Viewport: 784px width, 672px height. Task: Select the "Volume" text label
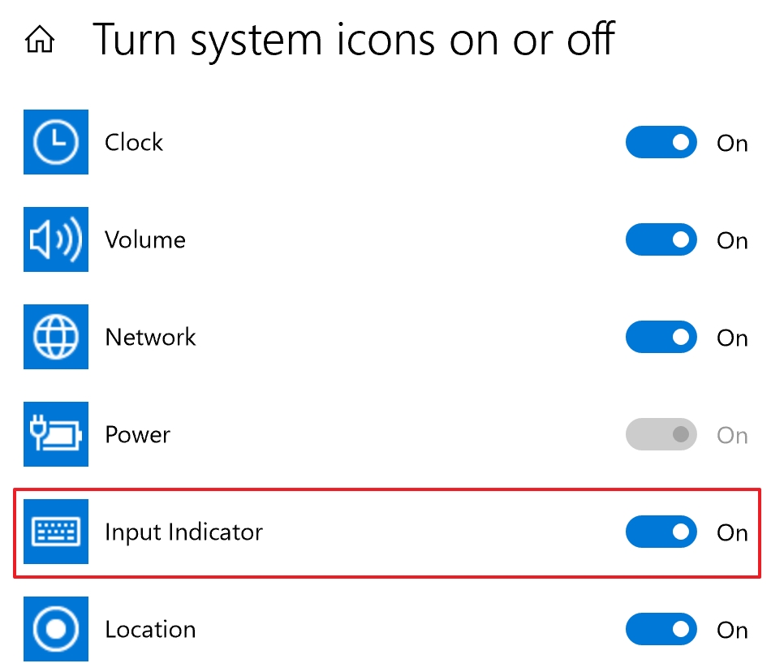click(x=145, y=240)
